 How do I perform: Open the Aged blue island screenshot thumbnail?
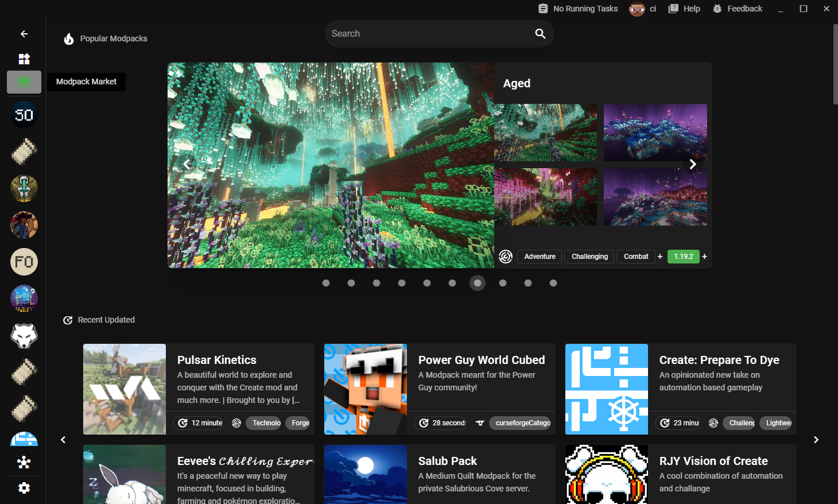655,133
